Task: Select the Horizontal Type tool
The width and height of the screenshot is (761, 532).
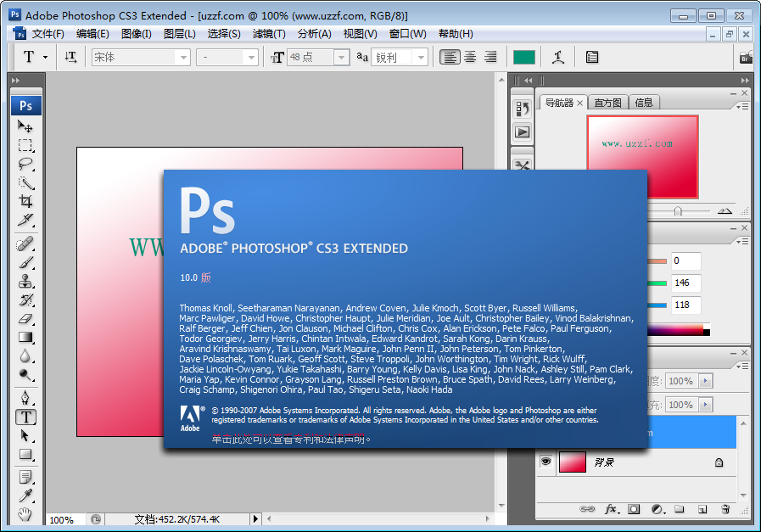Action: (x=25, y=417)
